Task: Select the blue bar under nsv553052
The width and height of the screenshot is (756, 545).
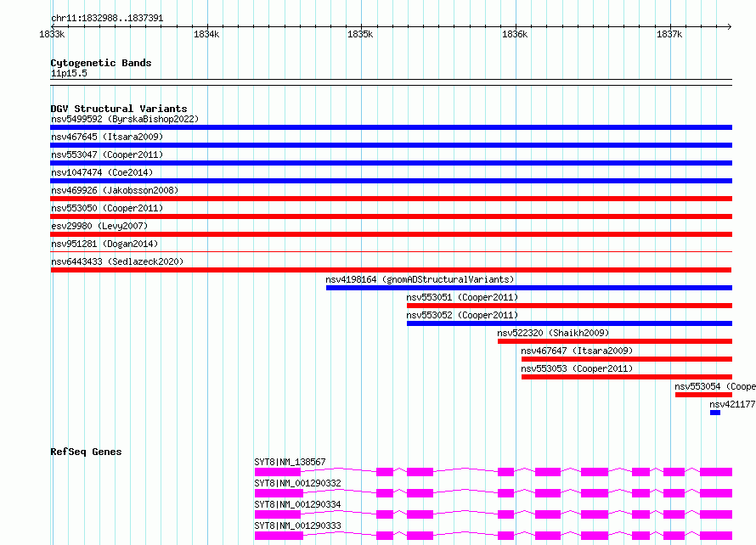Action: [x=569, y=323]
